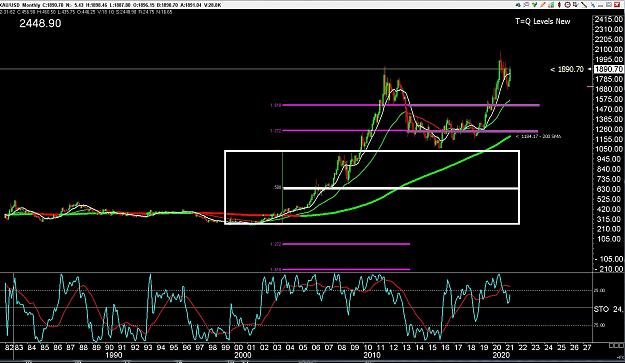
Task: Click the blue pin icon in the toolbar
Action: click(593, 5)
